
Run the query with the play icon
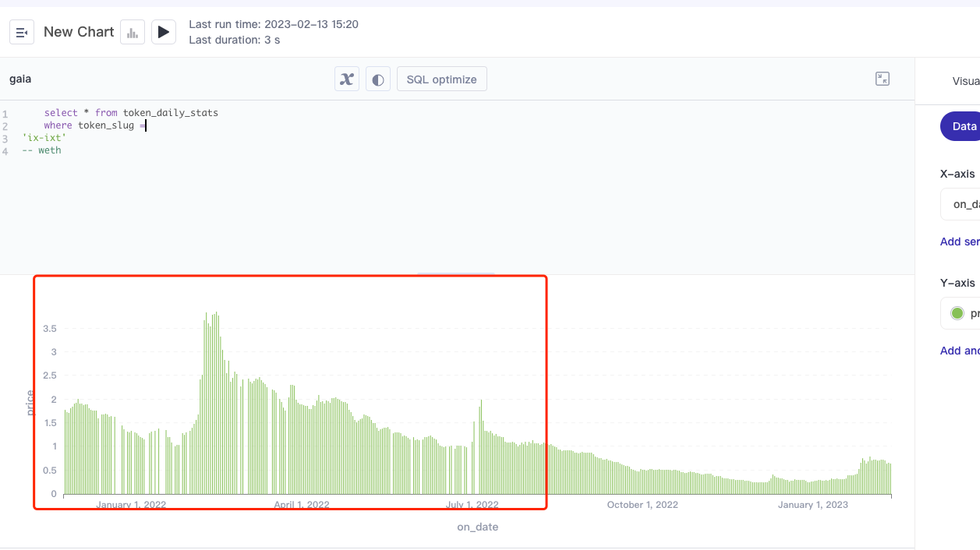pyautogui.click(x=163, y=31)
